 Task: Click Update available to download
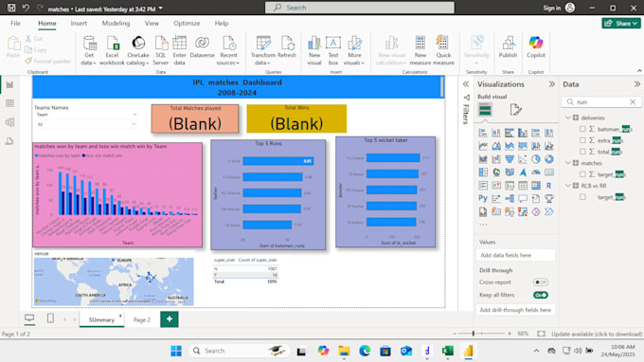597,335
